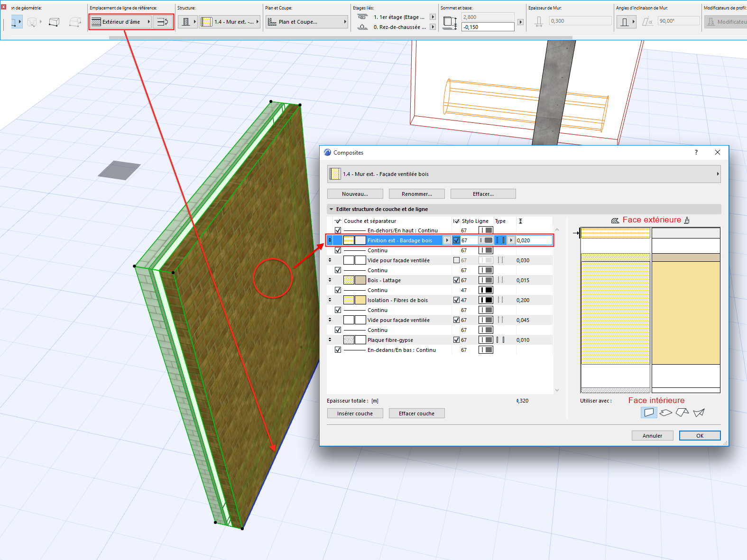Screen dimensions: 747x560
Task: Select the Roof use-with icon
Action: (x=682, y=413)
